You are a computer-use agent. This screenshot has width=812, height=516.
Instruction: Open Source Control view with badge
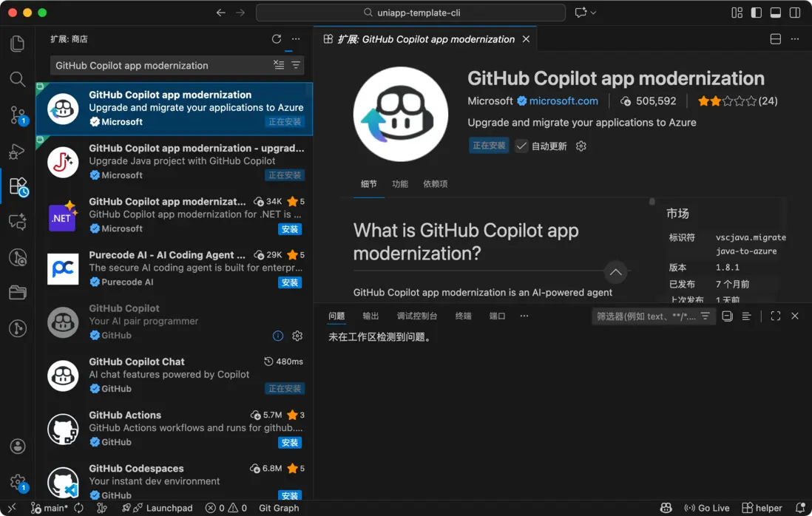18,115
